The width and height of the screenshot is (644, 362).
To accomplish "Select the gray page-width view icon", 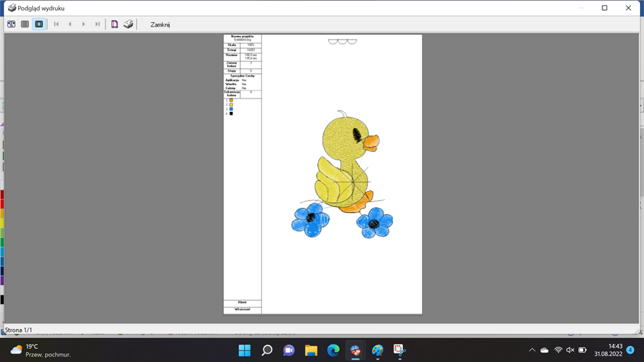I will pos(25,24).
